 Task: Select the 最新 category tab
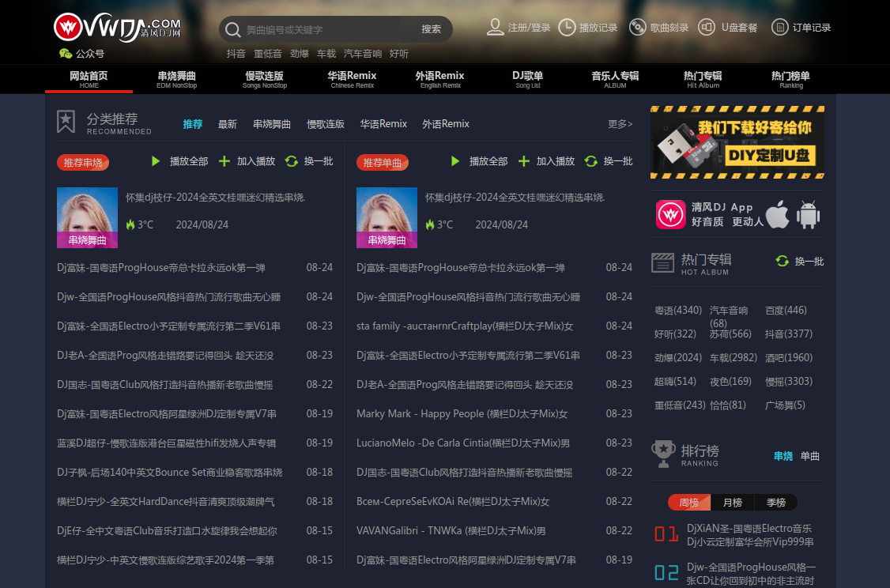click(228, 124)
